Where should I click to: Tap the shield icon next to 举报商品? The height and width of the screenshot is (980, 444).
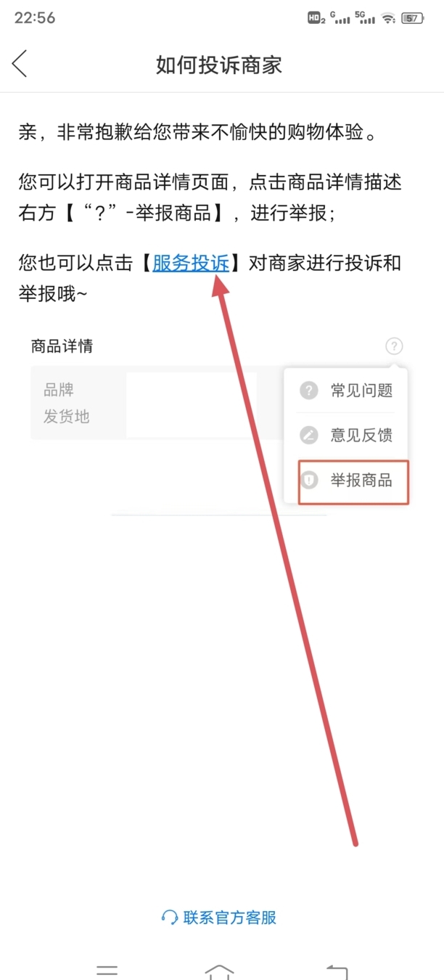click(x=310, y=481)
